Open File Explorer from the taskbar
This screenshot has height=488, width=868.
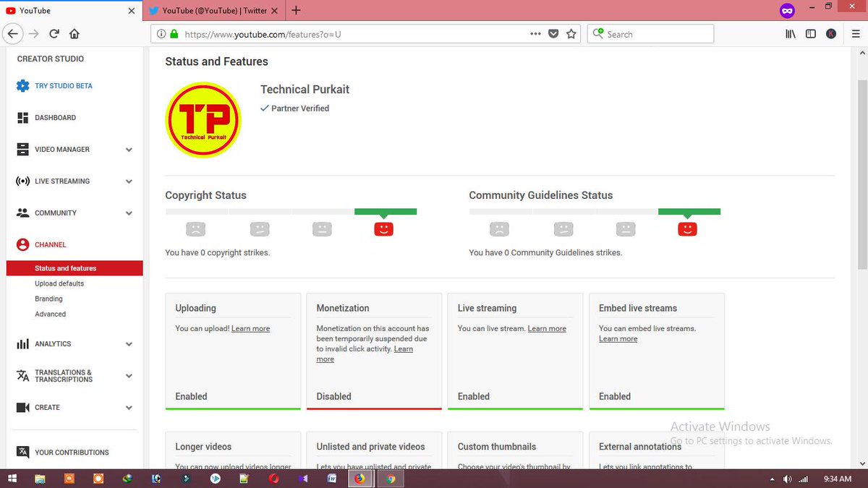coord(41,479)
